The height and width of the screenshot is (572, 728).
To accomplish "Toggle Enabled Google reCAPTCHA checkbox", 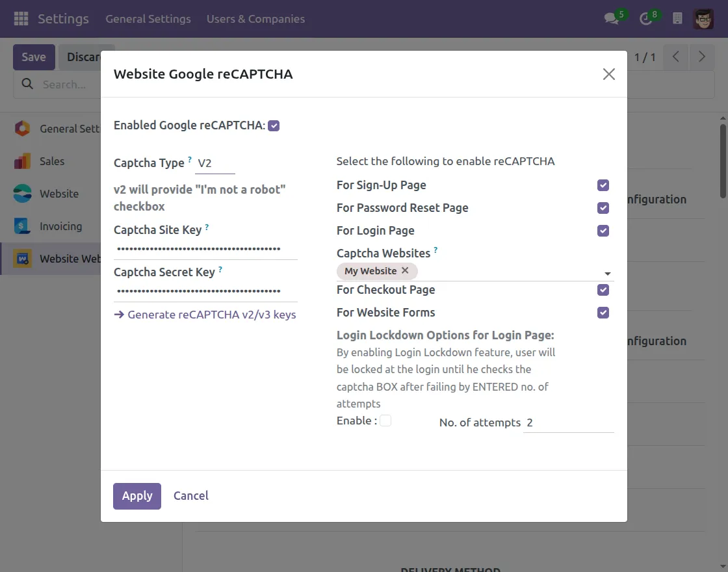I will point(274,126).
